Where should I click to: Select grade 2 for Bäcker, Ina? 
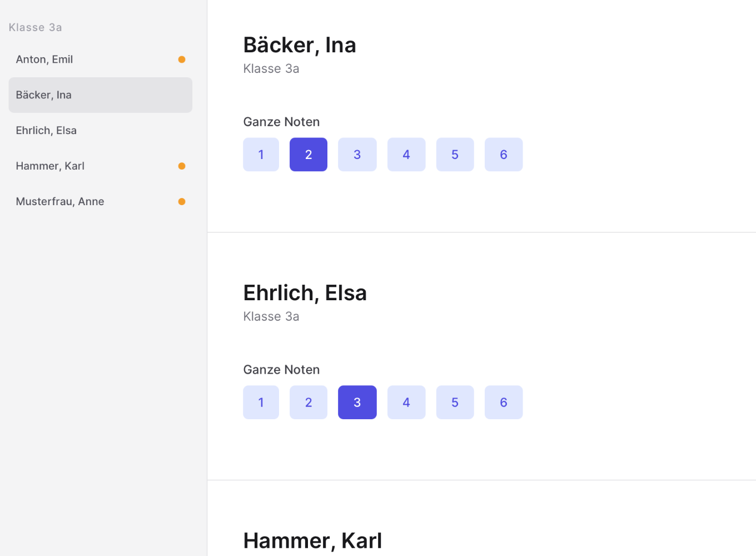(308, 155)
